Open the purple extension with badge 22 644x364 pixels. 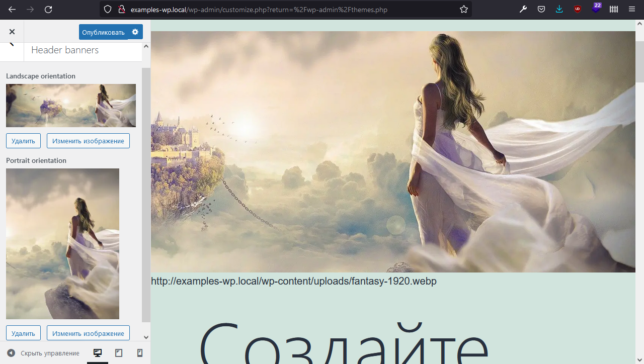click(x=596, y=8)
